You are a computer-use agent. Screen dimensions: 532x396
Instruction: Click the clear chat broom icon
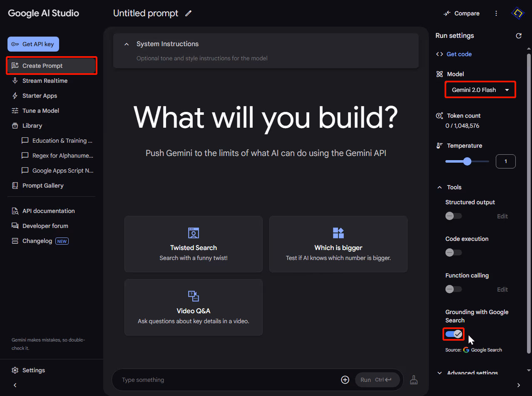tap(414, 380)
